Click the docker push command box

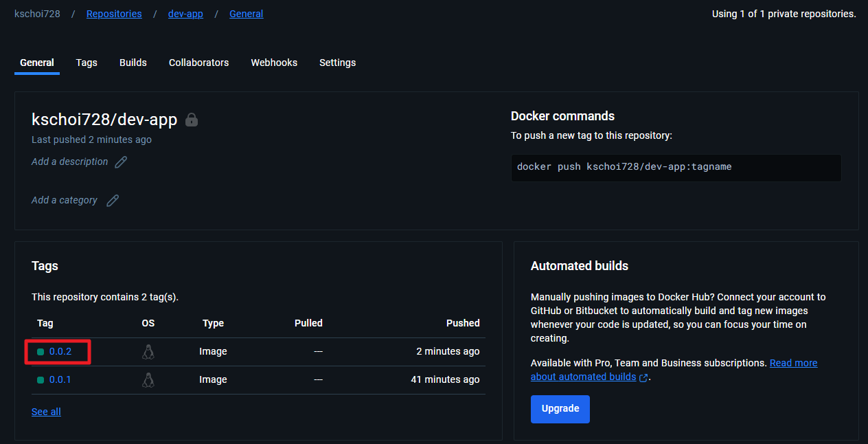(x=676, y=168)
